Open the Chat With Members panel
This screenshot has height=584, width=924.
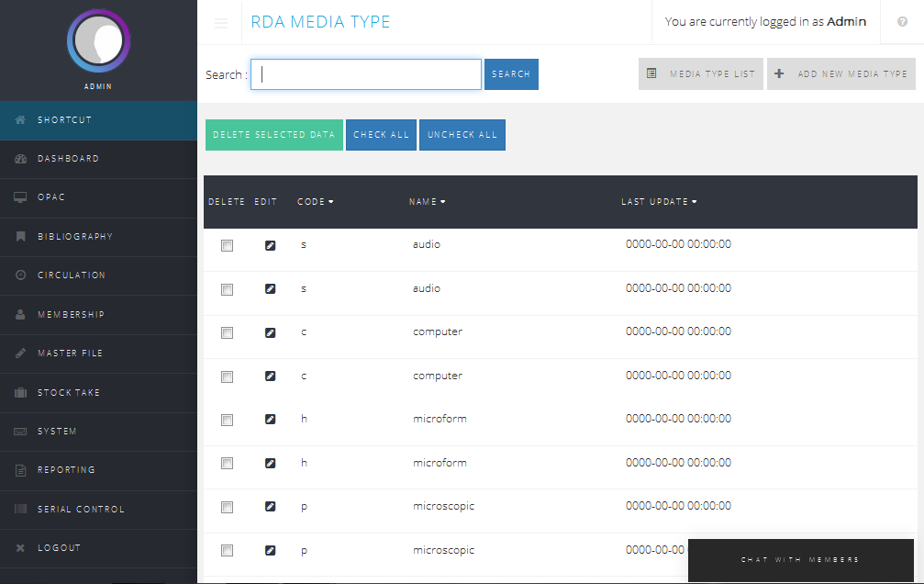coord(800,559)
